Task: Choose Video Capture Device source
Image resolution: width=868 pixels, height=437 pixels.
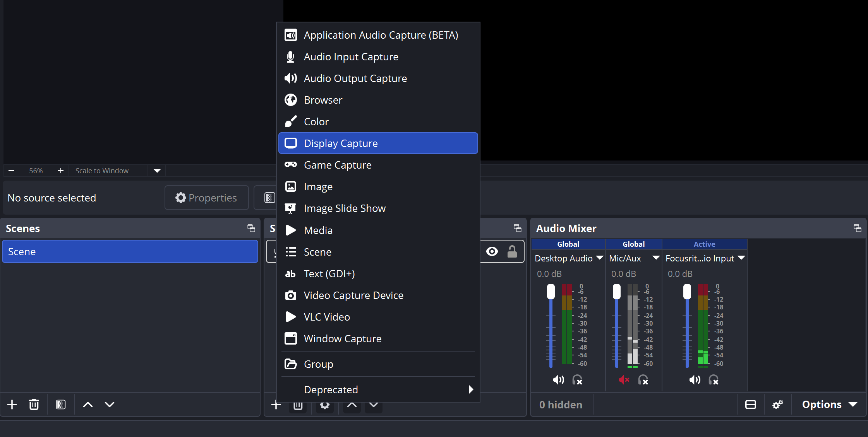Action: (378, 295)
